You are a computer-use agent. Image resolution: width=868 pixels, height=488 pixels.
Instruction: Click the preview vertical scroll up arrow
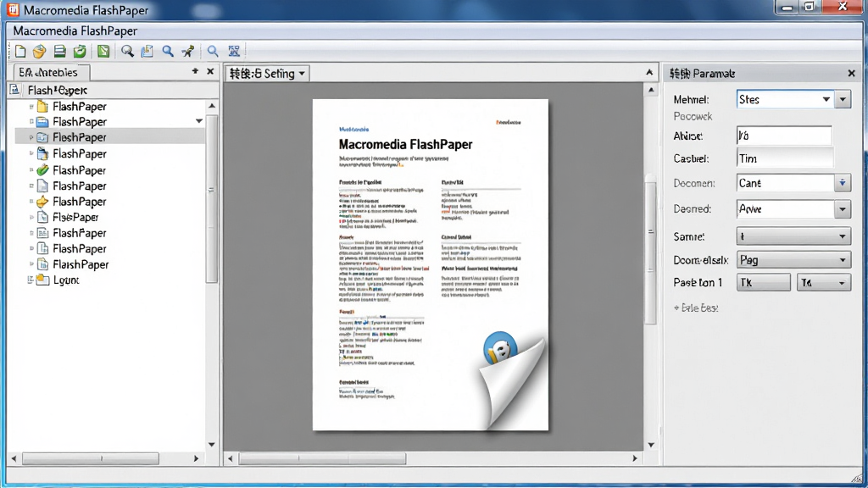pyautogui.click(x=651, y=90)
